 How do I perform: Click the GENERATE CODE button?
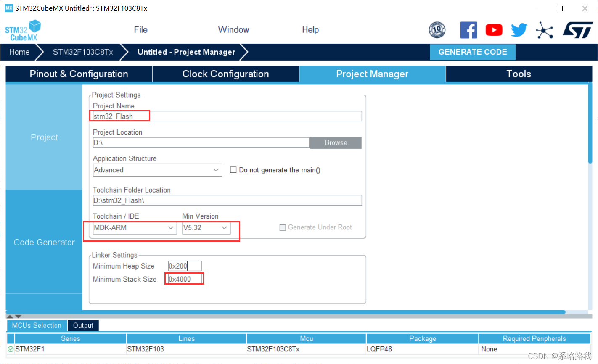coord(473,52)
